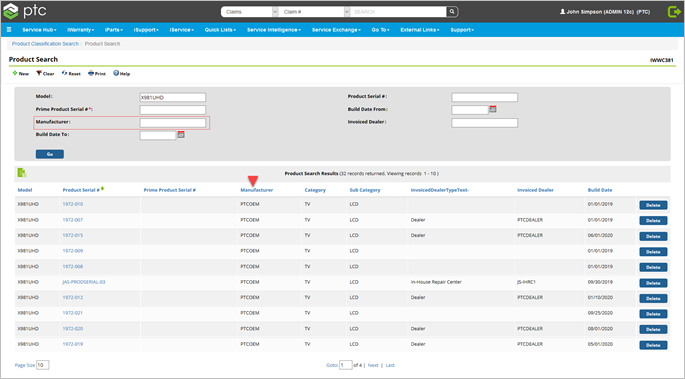Delete the row for serial 1972-010

(x=653, y=205)
